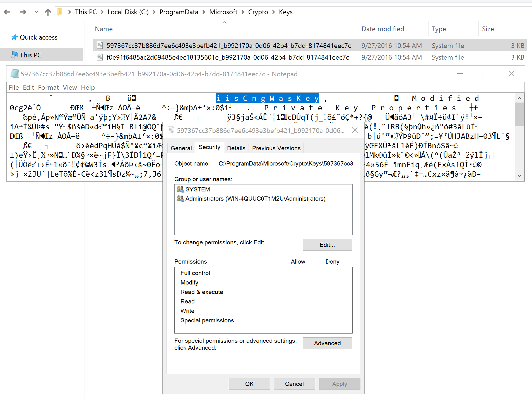The image size is (532, 399).
Task: Click Notepad scrollbar up arrow
Action: [519, 98]
